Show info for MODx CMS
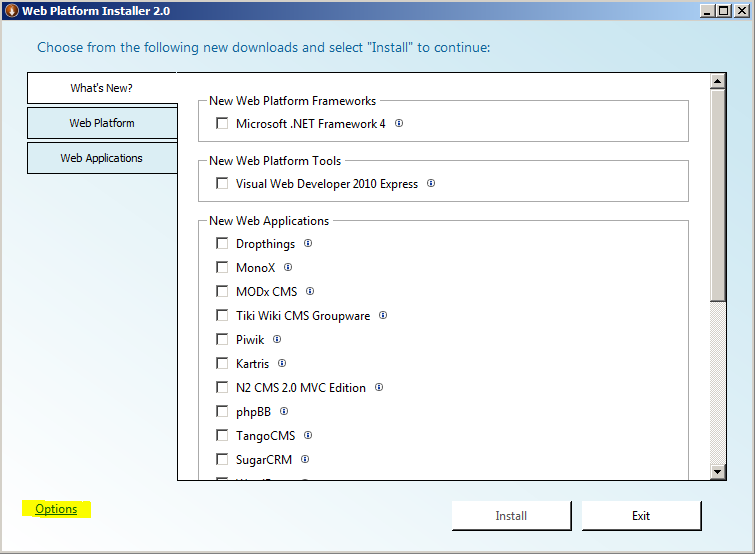 310,291
